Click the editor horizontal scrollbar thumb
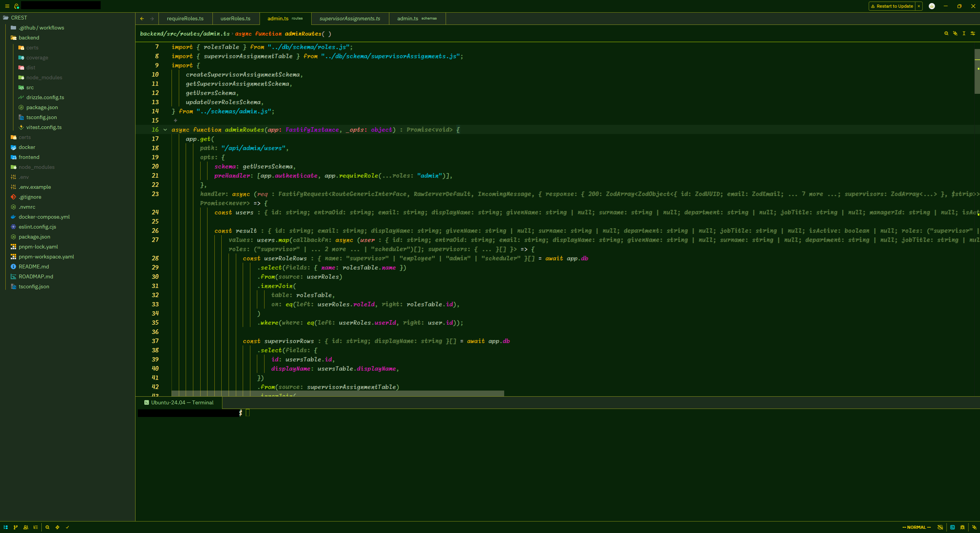Image resolution: width=980 pixels, height=533 pixels. pyautogui.click(x=338, y=394)
